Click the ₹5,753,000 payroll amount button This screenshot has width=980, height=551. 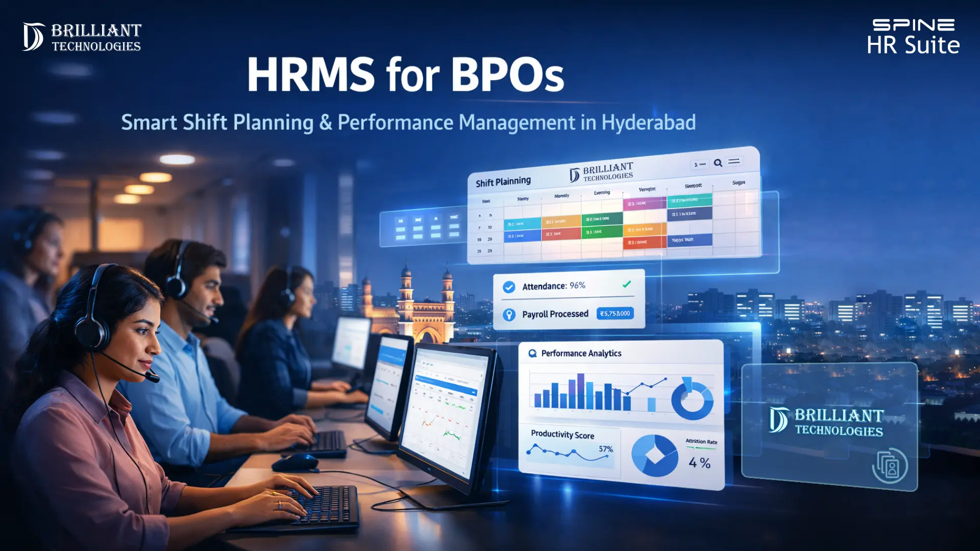coord(616,314)
